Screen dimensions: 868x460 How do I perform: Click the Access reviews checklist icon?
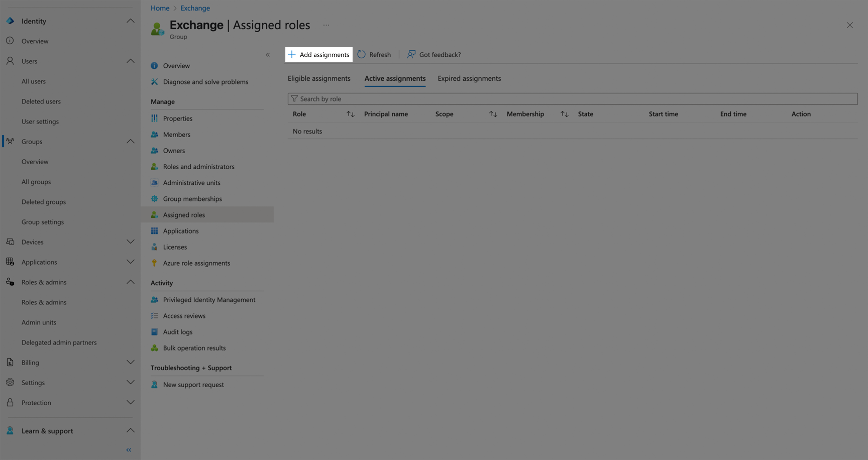[x=154, y=315]
